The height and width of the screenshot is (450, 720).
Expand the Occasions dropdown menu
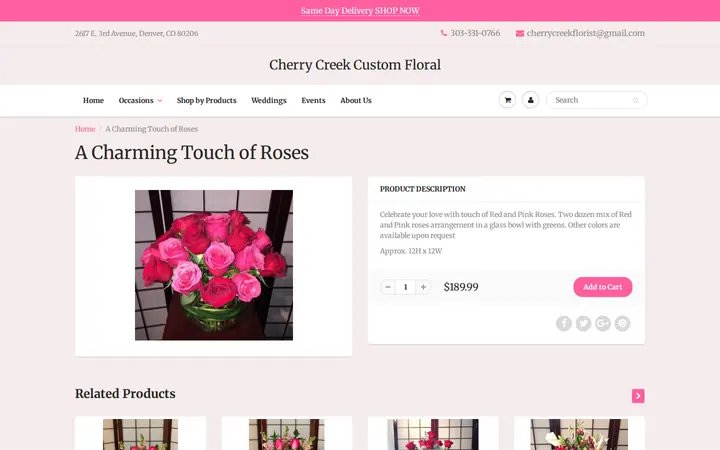[140, 100]
